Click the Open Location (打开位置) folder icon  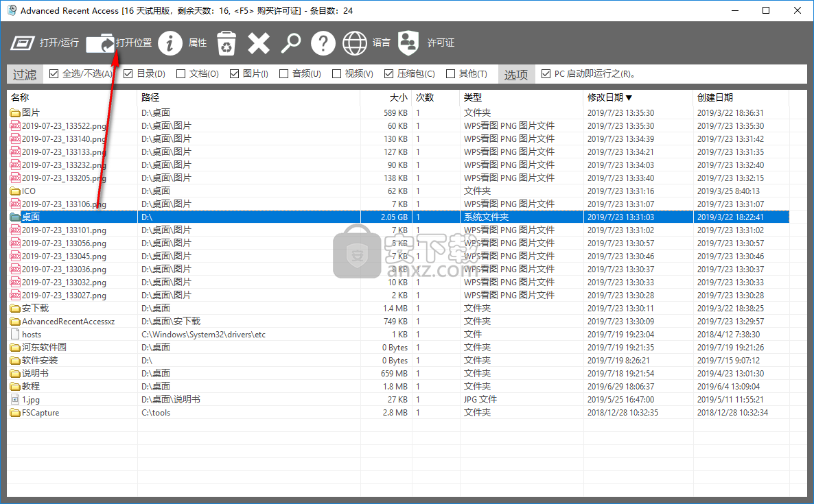click(100, 43)
